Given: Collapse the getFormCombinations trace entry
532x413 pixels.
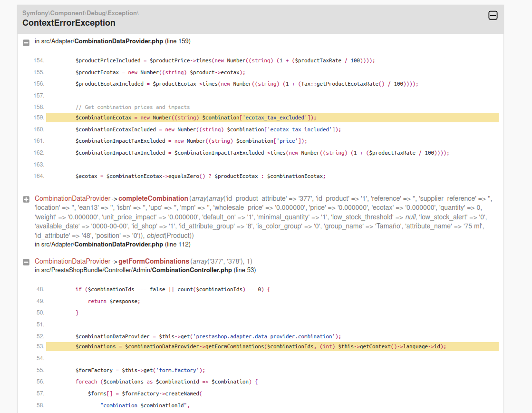Looking at the screenshot, I should point(26,262).
